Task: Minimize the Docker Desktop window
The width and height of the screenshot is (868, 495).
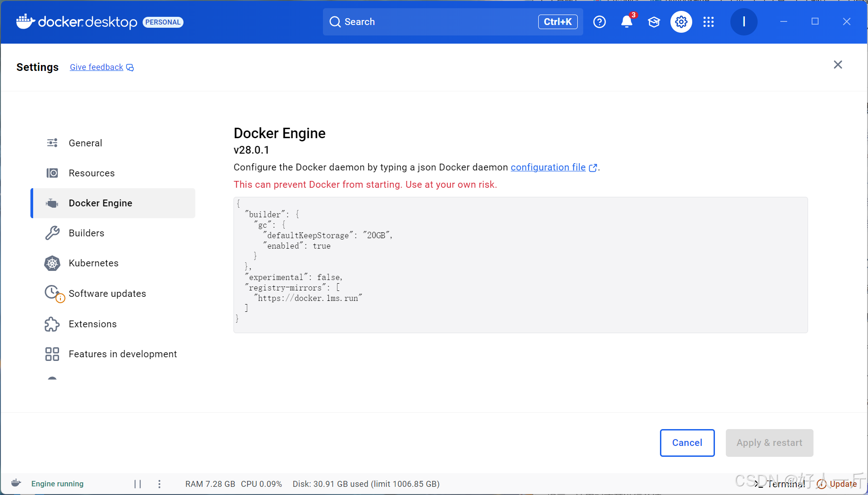Action: pos(784,21)
